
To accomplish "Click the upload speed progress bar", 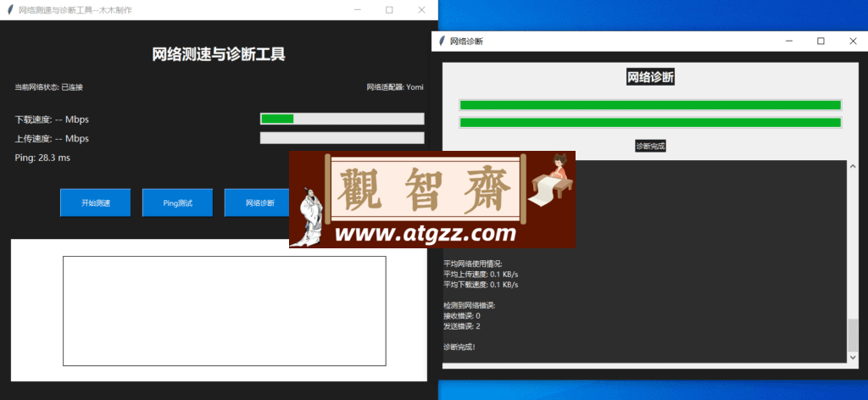I will point(342,138).
